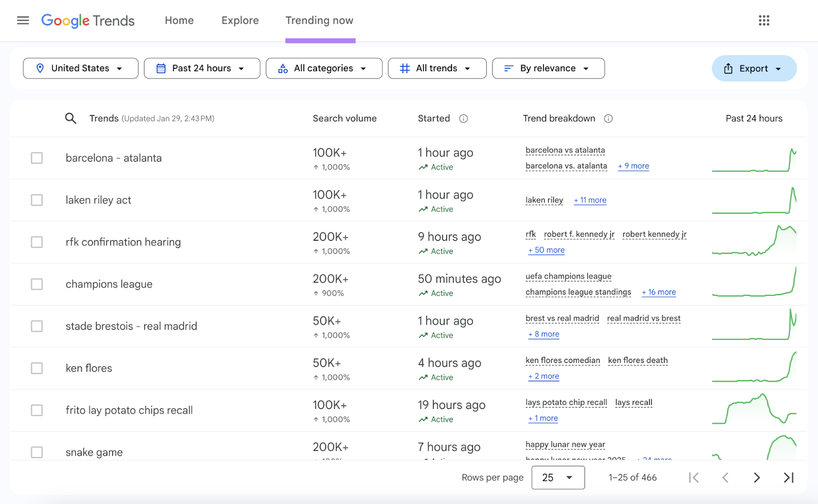Open the Rows per page selector

click(558, 477)
